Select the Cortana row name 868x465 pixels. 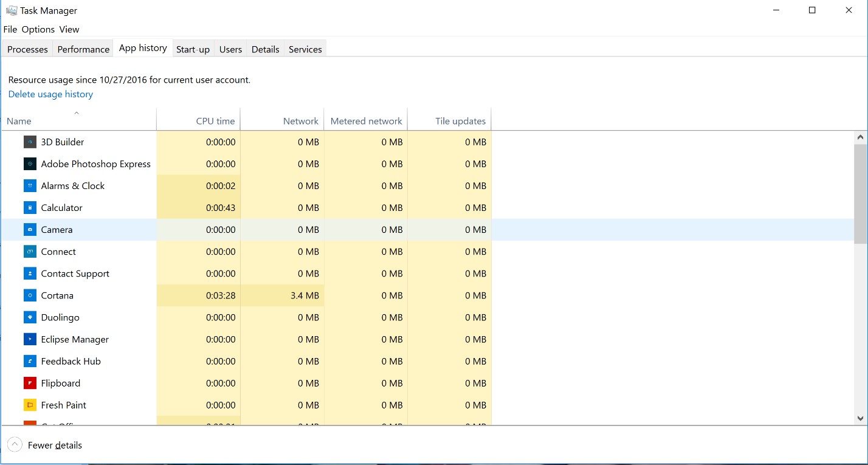coord(57,295)
